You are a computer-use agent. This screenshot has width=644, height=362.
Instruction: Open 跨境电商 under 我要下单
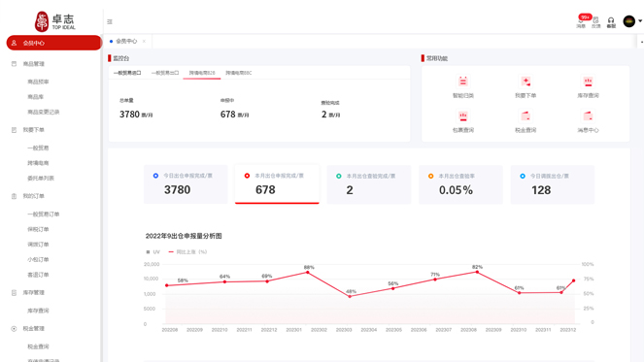[x=38, y=163]
